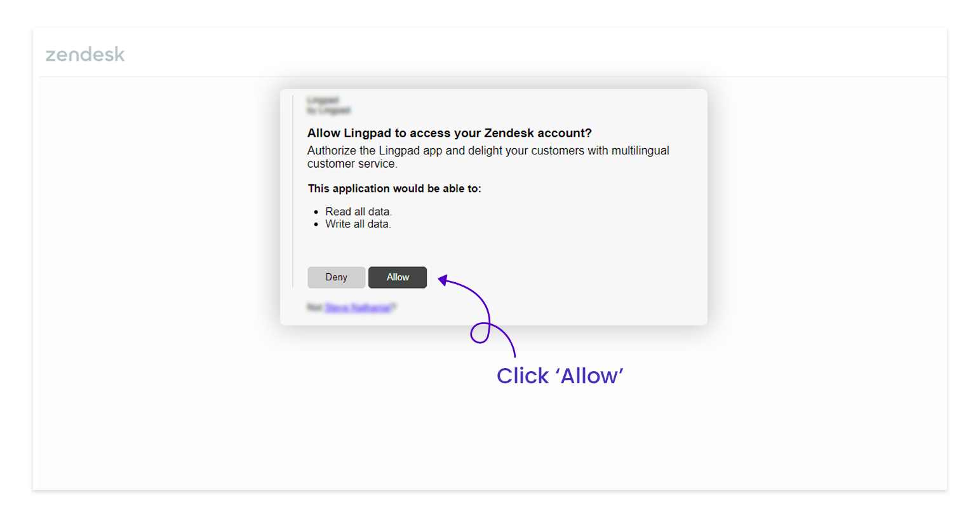The width and height of the screenshot is (980, 518).
Task: Select the 'Write all data.' bullet item
Action: pyautogui.click(x=358, y=224)
